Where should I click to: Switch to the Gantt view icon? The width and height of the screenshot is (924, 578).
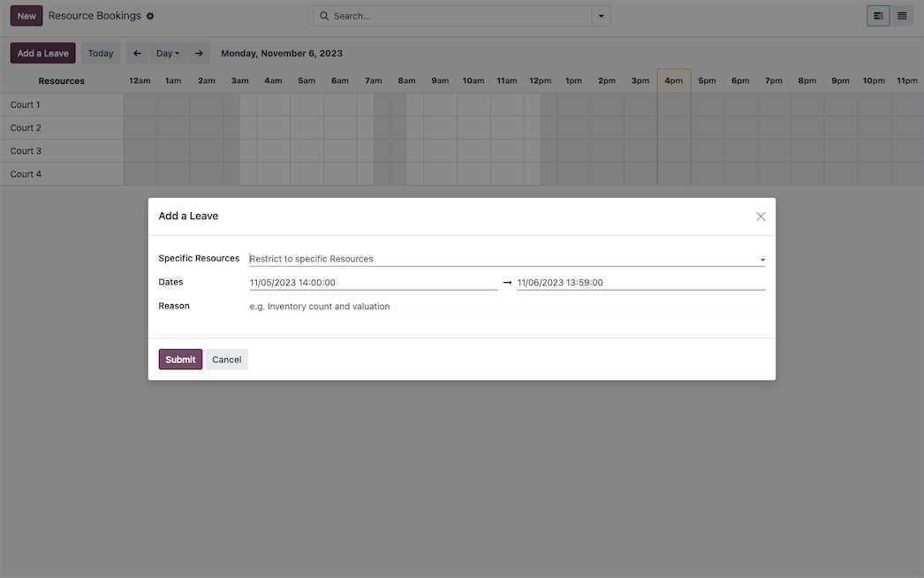pyautogui.click(x=878, y=16)
